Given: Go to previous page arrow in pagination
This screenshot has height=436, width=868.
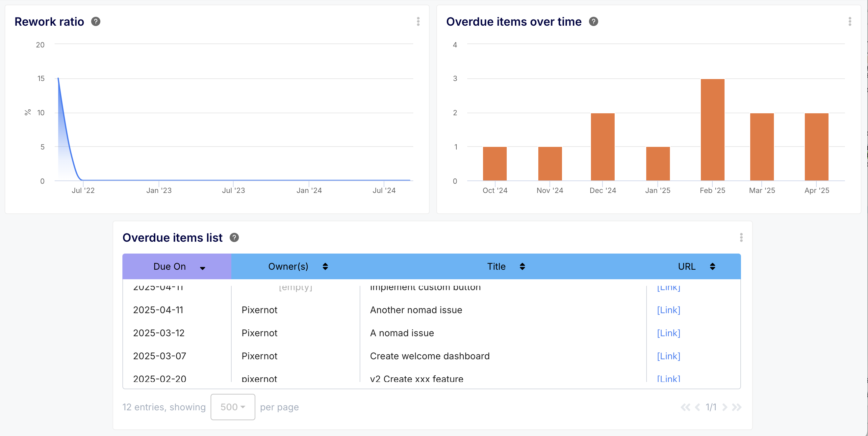Looking at the screenshot, I should click(x=698, y=407).
